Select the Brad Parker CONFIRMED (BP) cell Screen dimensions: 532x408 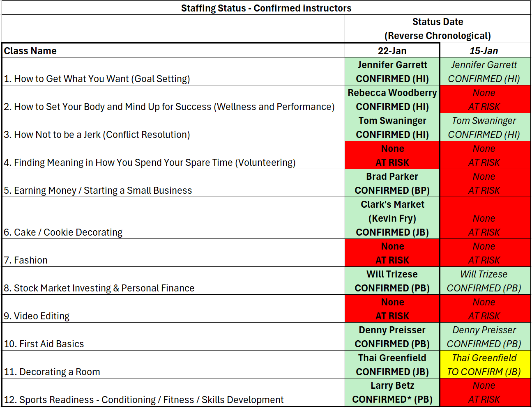point(392,183)
